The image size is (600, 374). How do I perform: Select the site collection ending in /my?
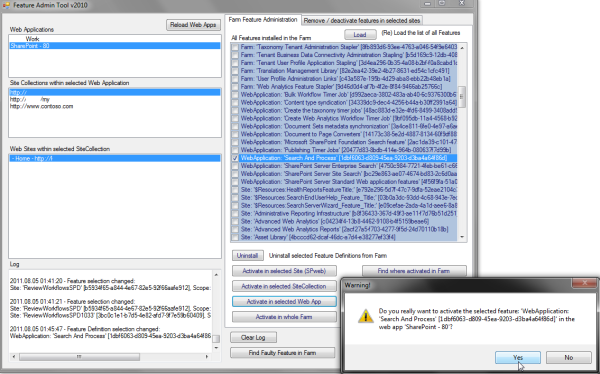pos(115,99)
